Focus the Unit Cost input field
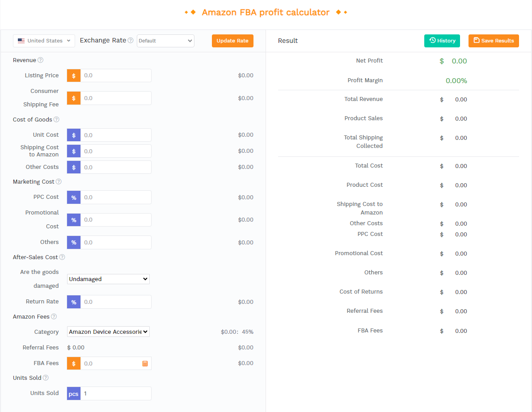Image resolution: width=532 pixels, height=412 pixels. [x=116, y=135]
